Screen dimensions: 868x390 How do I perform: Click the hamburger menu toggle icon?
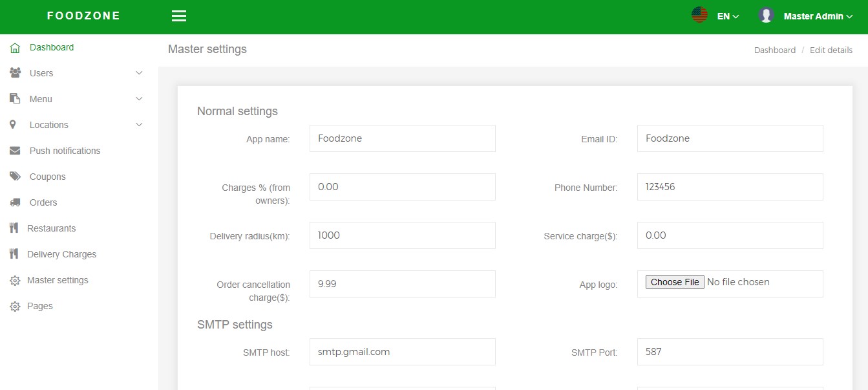click(179, 16)
